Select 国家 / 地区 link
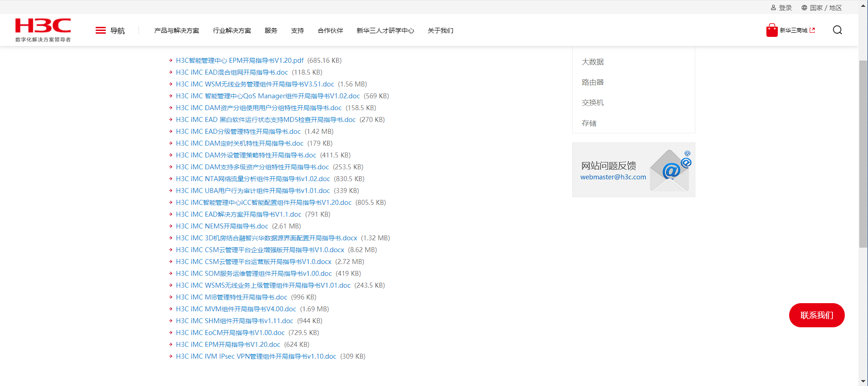This screenshot has width=868, height=386. (826, 8)
